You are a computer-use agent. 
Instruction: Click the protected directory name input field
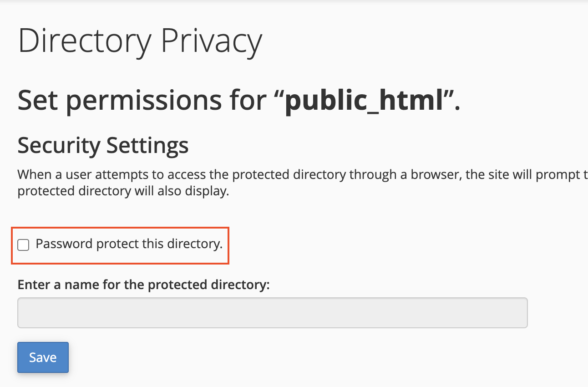tap(272, 313)
